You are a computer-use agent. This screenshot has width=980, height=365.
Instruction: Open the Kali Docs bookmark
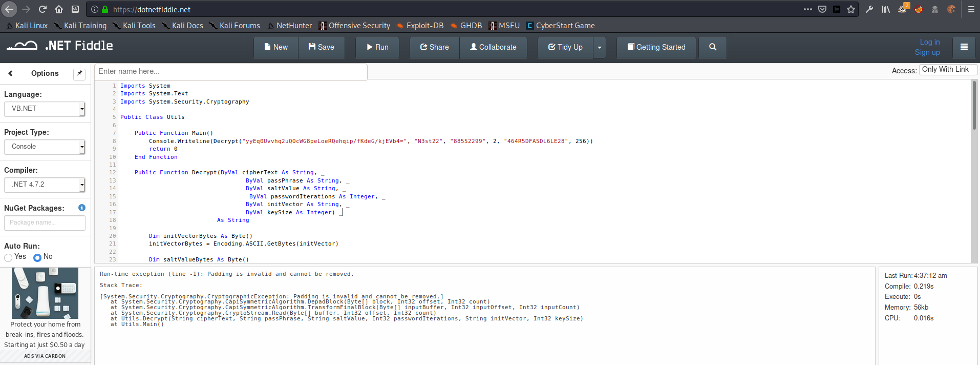[x=182, y=26]
